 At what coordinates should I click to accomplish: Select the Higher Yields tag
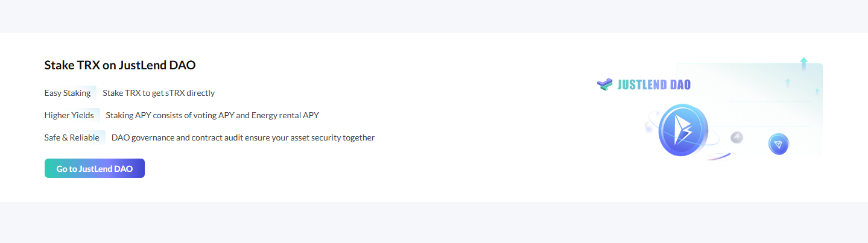pos(69,115)
